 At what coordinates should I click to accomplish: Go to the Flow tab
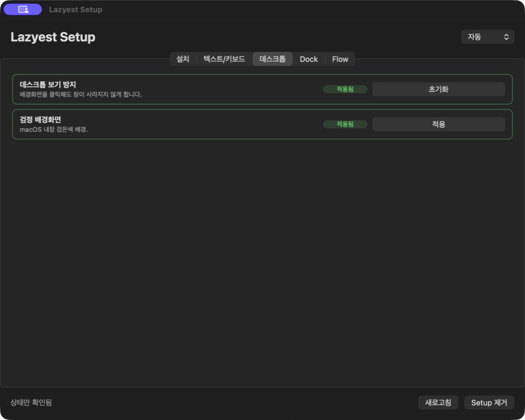[x=340, y=59]
